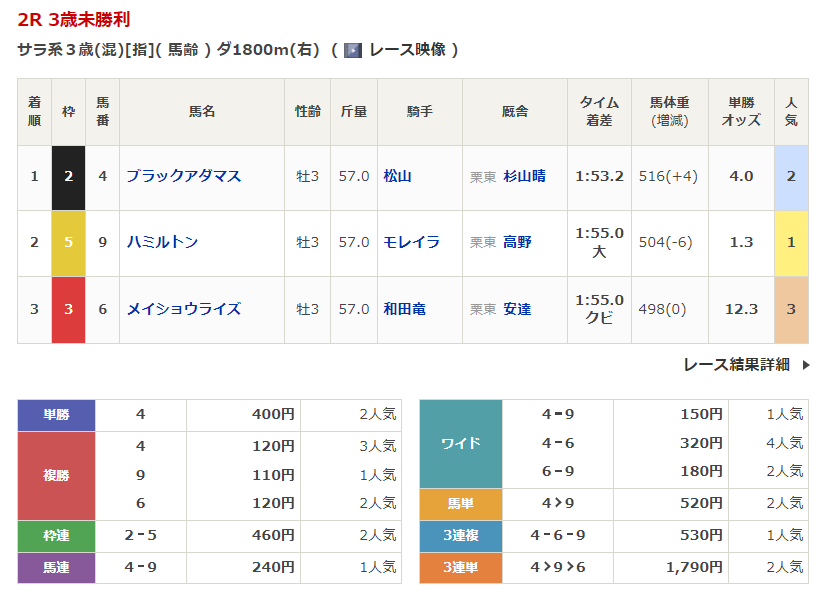Click the 2R 3歳未勝利 race title

pos(73,19)
